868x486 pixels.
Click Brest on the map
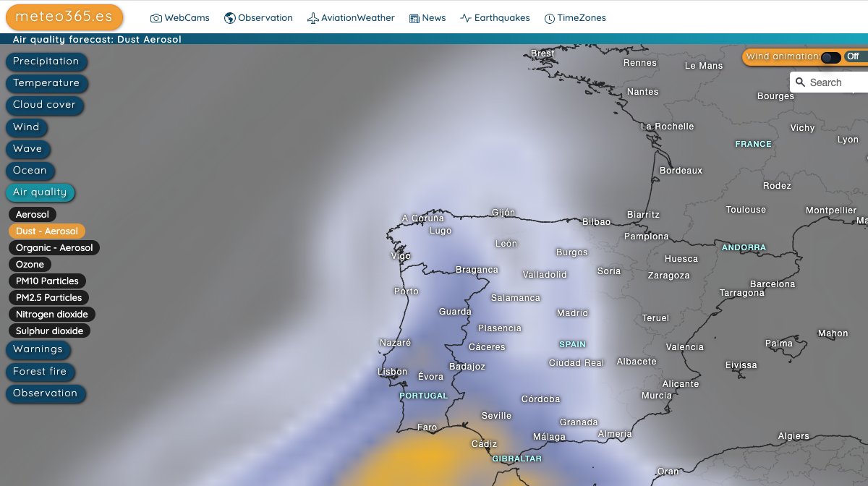[x=542, y=54]
